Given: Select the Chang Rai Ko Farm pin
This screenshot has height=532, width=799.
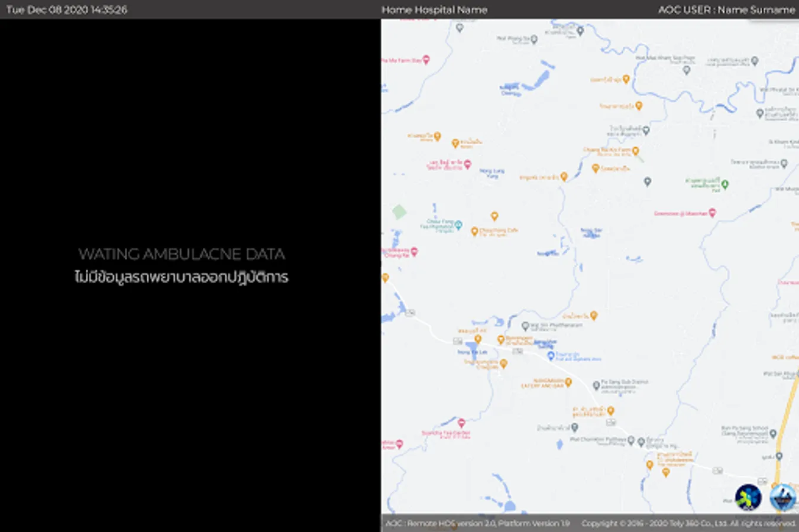Looking at the screenshot, I should [x=636, y=151].
